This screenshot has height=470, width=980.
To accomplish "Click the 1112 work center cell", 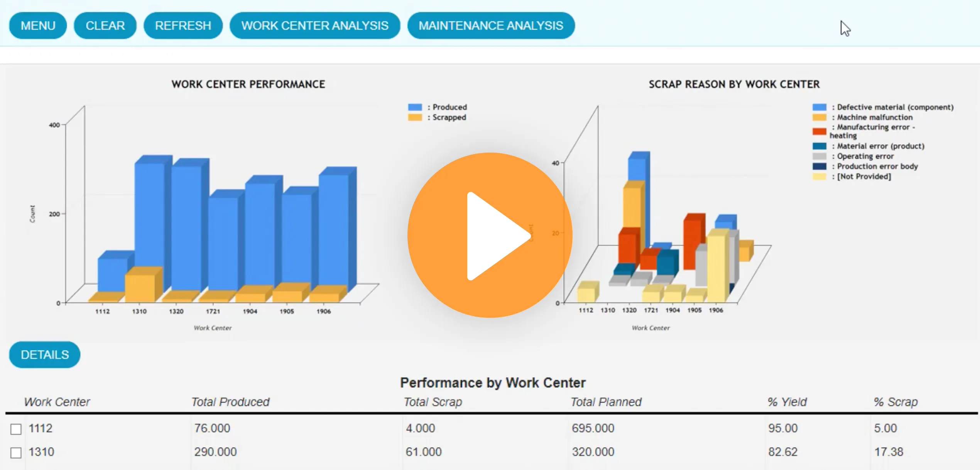I will [41, 428].
